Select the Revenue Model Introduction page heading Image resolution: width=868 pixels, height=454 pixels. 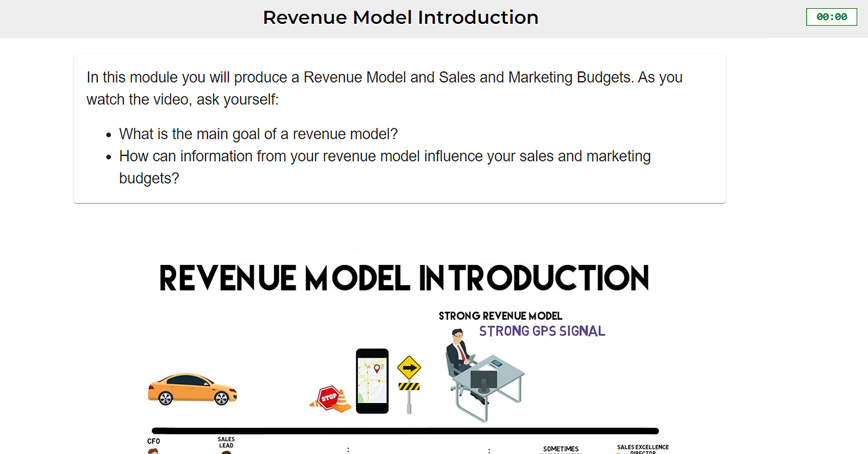click(400, 17)
